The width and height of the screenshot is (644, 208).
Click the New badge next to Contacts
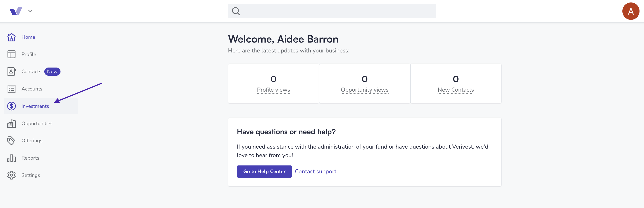(x=52, y=72)
